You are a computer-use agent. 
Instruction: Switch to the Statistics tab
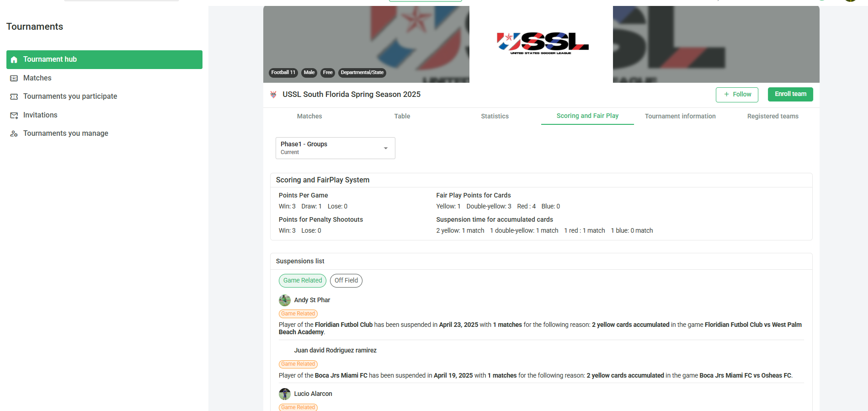tap(495, 116)
